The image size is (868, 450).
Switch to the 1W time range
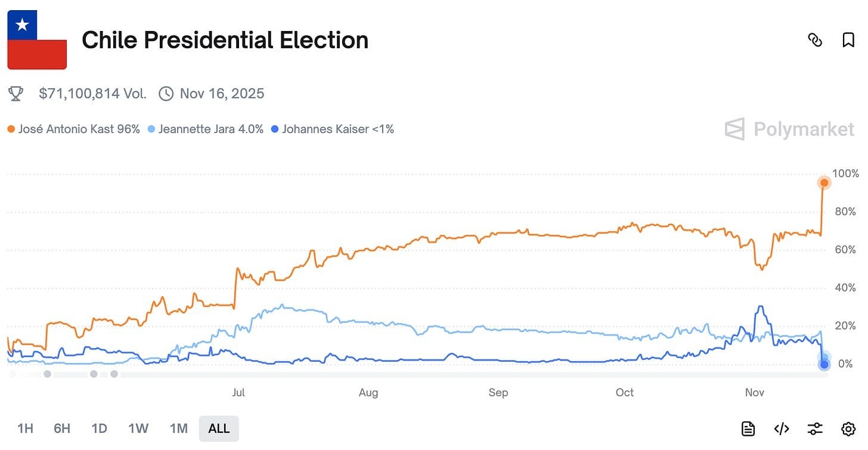coord(138,428)
